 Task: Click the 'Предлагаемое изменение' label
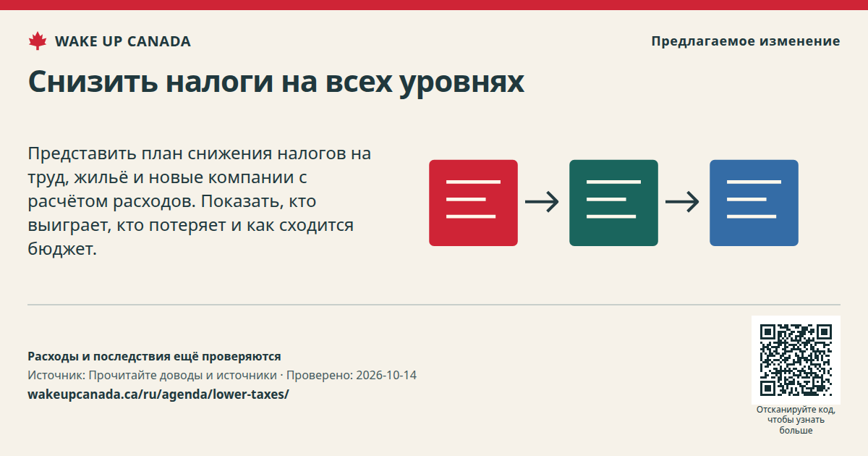click(x=746, y=41)
